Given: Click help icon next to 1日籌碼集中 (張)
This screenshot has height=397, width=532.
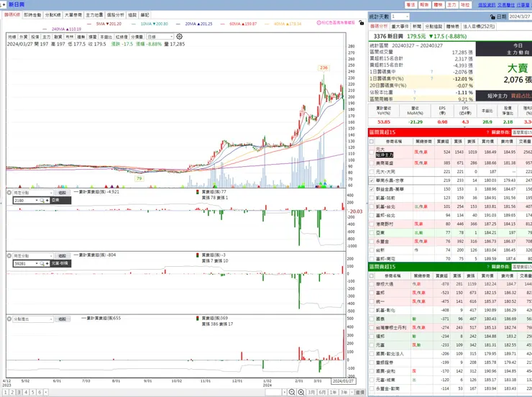Looking at the screenshot, I should [431, 72].
